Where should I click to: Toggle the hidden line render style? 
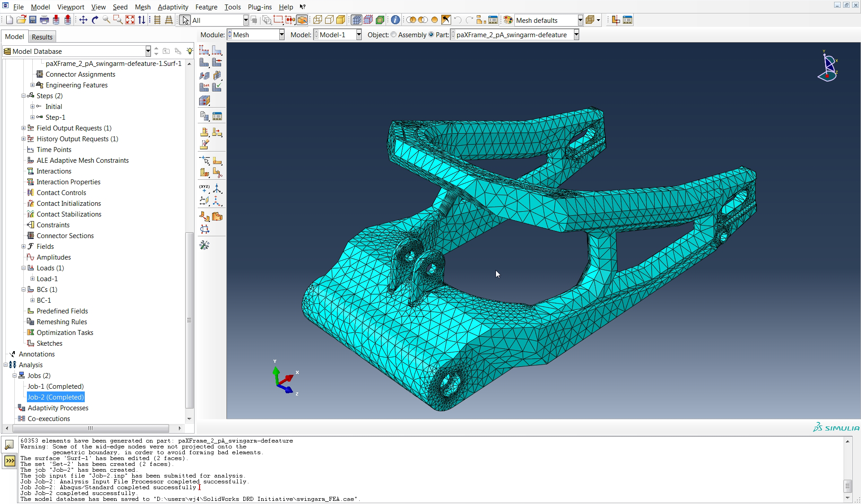click(x=329, y=20)
